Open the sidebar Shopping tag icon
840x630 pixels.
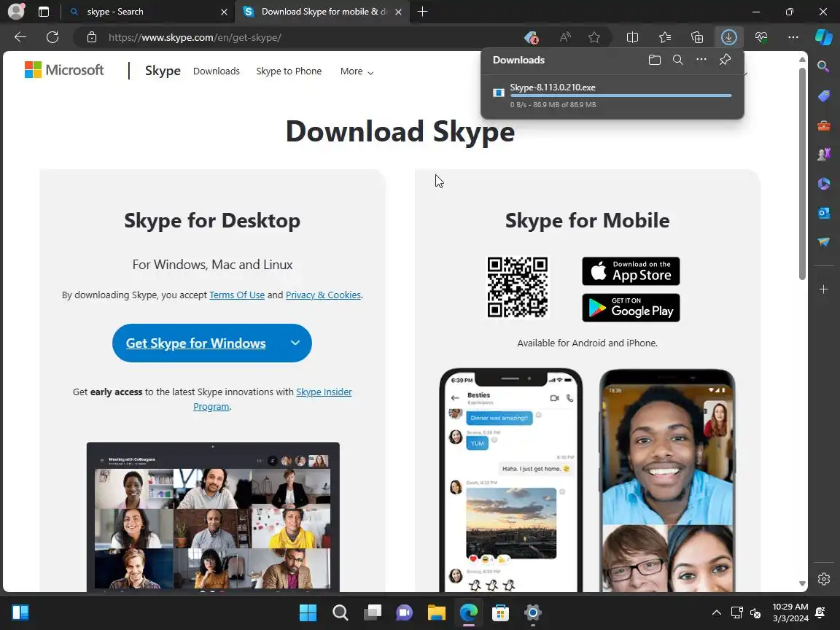click(824, 96)
